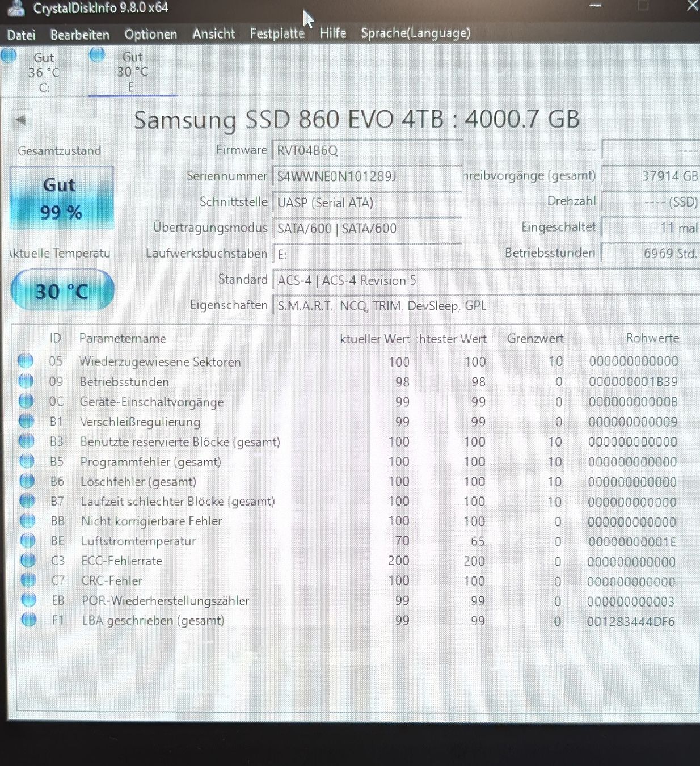Click the Rohwerte column header
The image size is (700, 766).
point(652,338)
